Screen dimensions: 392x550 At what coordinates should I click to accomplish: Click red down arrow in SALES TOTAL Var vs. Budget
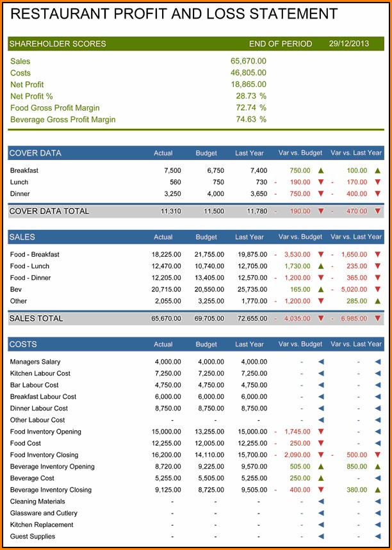321,319
